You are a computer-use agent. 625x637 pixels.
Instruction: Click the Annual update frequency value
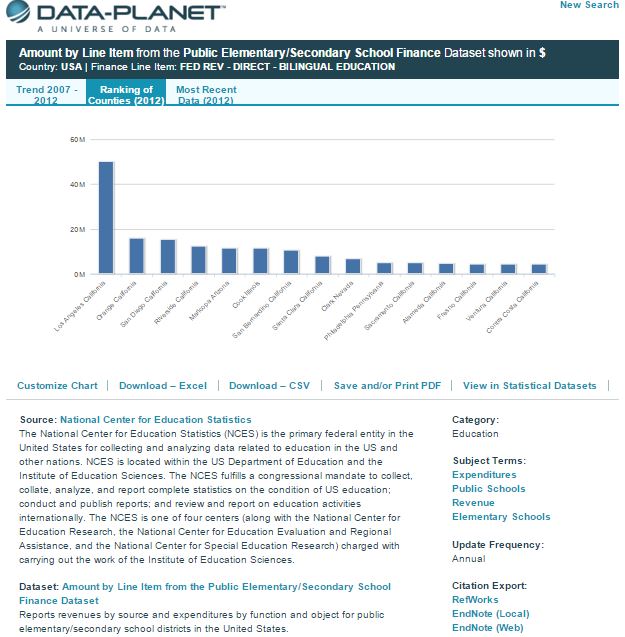[469, 559]
